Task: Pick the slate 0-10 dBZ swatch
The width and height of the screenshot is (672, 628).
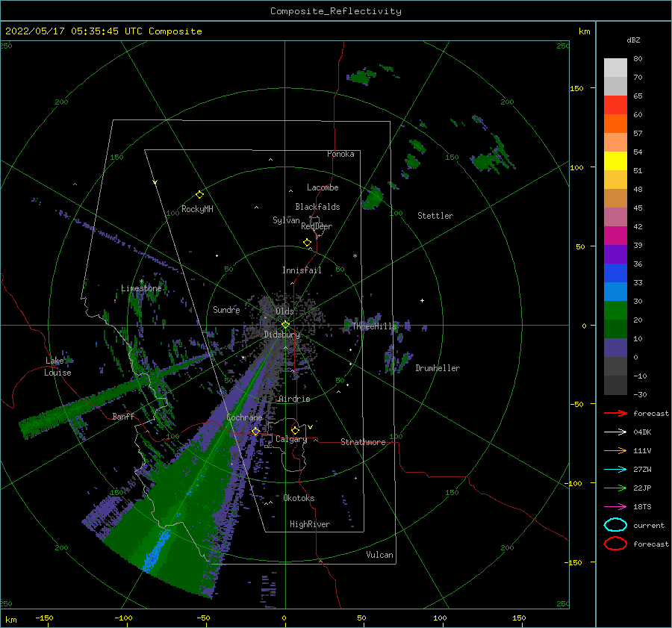Action: pyautogui.click(x=615, y=348)
